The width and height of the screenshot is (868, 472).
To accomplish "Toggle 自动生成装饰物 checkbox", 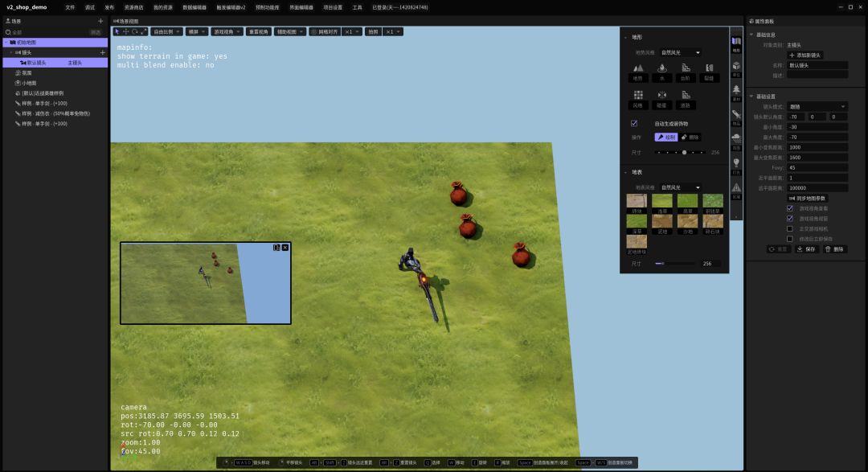I will pos(634,124).
